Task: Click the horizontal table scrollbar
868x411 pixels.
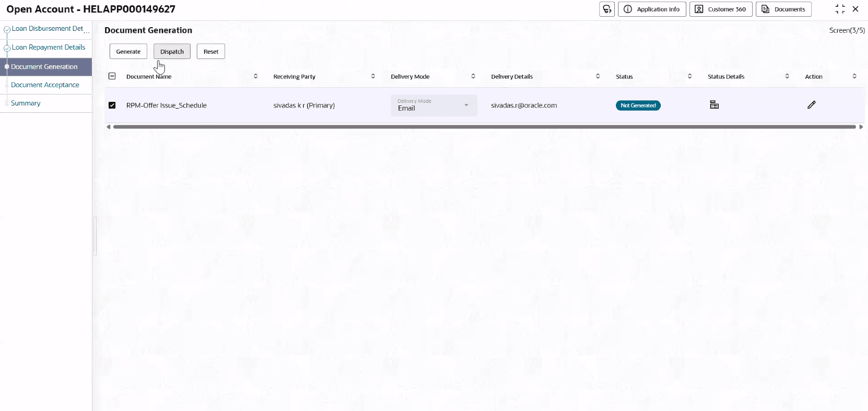Action: (484, 127)
